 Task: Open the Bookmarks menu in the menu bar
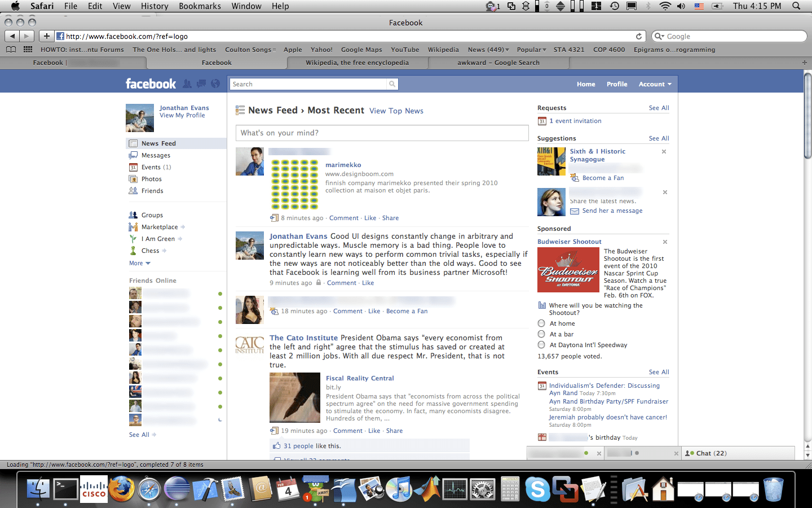(200, 6)
